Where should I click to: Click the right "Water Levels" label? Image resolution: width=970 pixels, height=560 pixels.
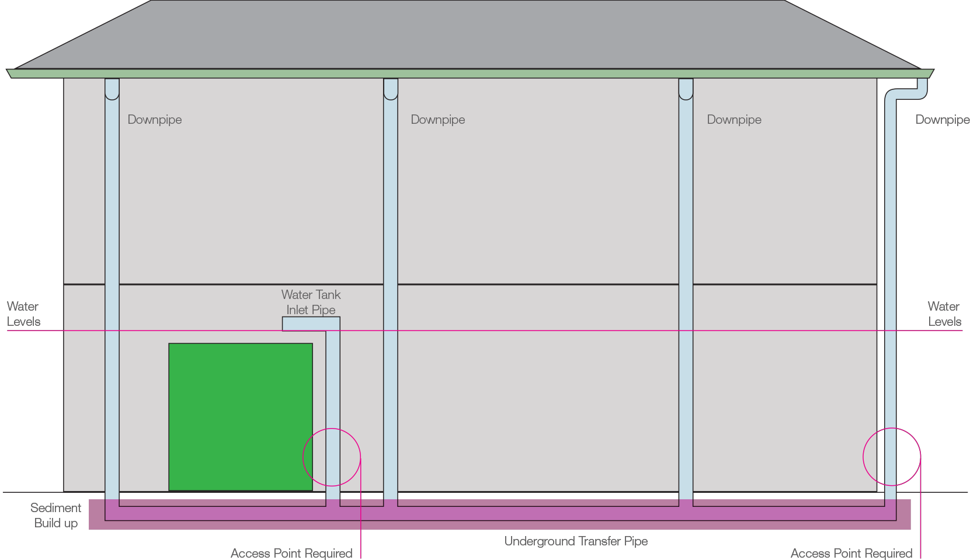(x=944, y=314)
